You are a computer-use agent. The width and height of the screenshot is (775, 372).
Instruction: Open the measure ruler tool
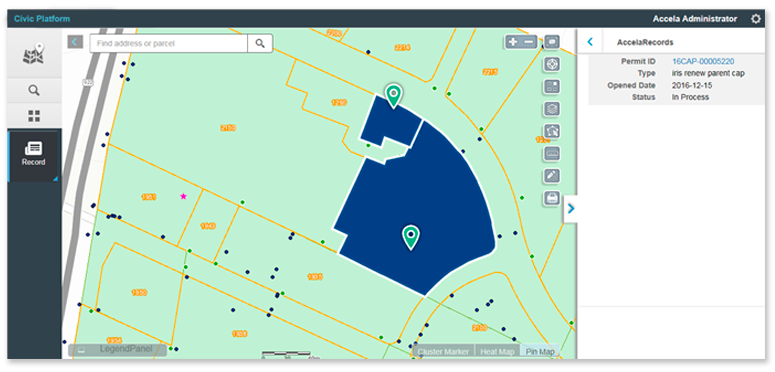point(552,153)
